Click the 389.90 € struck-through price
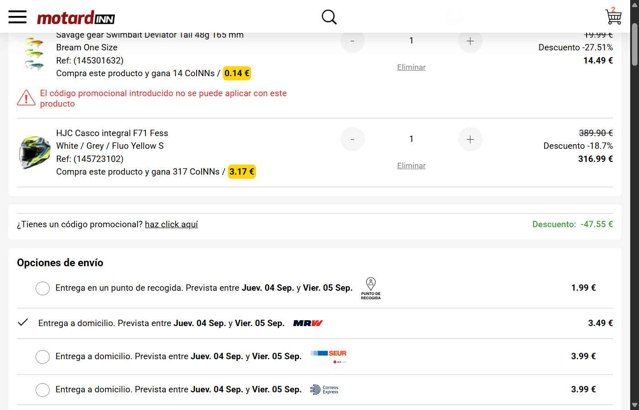This screenshot has height=410, width=639. 596,133
